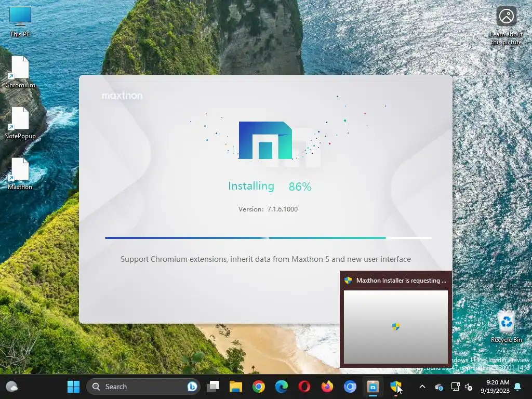
Task: Click the Version: 7.1.6.1000 text
Action: point(268,209)
